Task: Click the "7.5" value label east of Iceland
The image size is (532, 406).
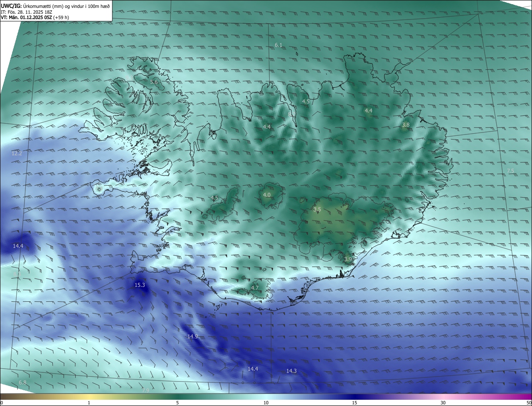Action: click(x=510, y=171)
